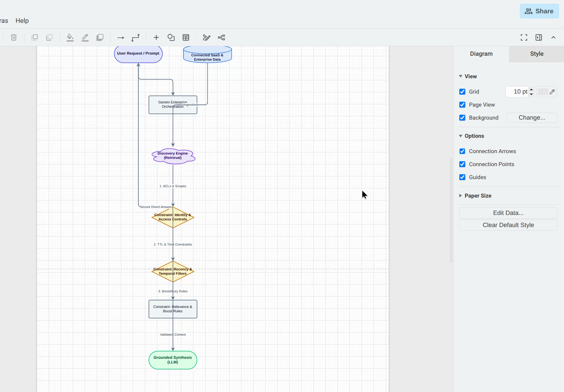Click the 'Secure Direct Answer' edge label
Image resolution: width=564 pixels, height=392 pixels.
[x=156, y=207]
